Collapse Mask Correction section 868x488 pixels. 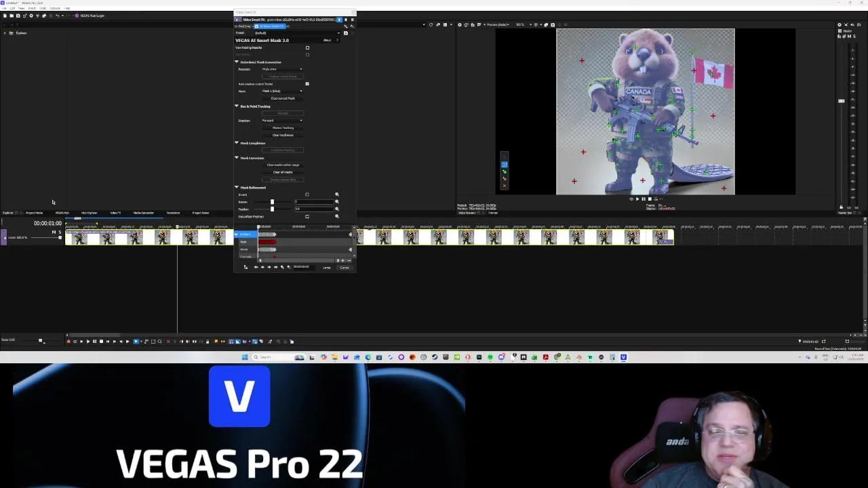tap(237, 158)
